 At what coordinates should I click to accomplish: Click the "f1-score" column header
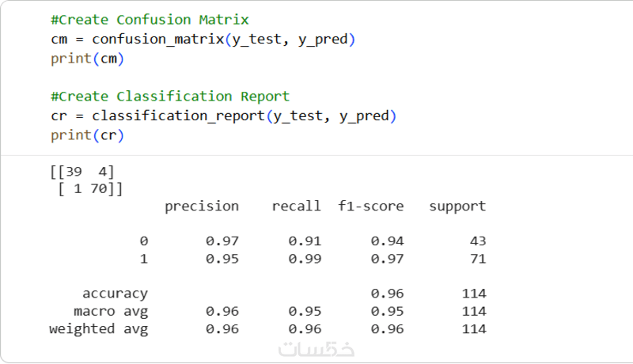[370, 207]
